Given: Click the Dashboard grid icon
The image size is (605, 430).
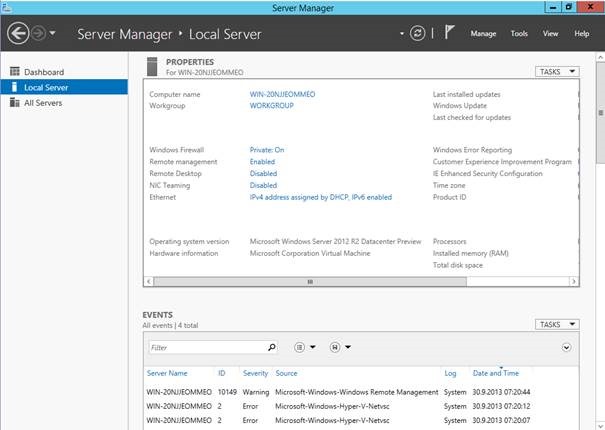Looking at the screenshot, I should point(15,71).
